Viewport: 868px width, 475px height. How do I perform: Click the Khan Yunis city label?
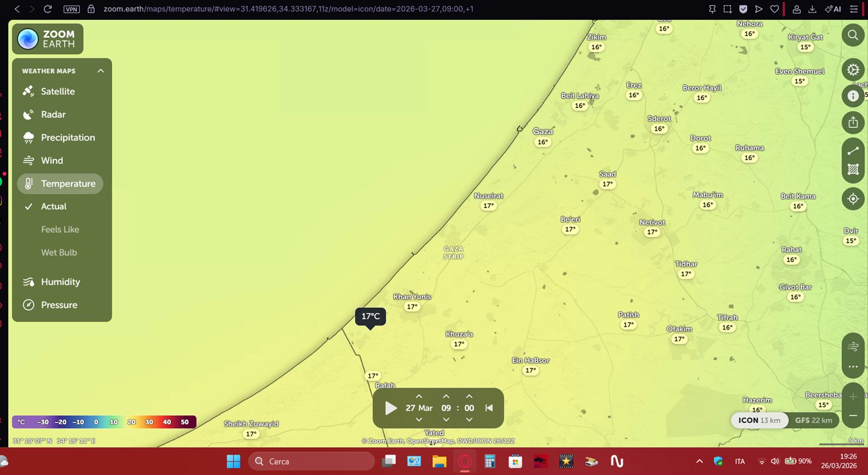coord(413,297)
